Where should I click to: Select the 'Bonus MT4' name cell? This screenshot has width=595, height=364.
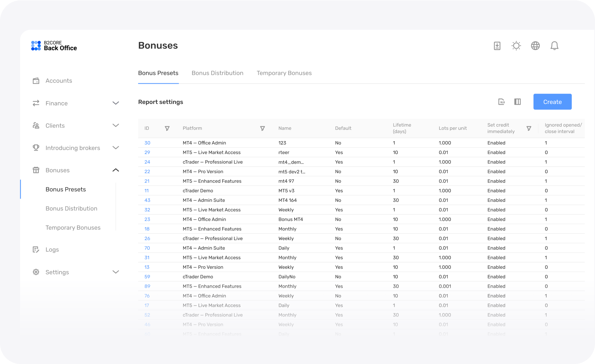point(291,219)
